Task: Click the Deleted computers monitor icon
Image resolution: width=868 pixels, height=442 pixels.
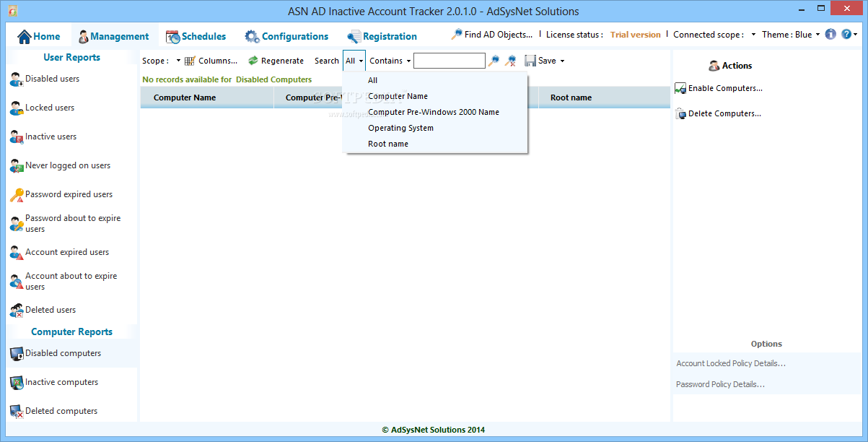Action: tap(17, 412)
